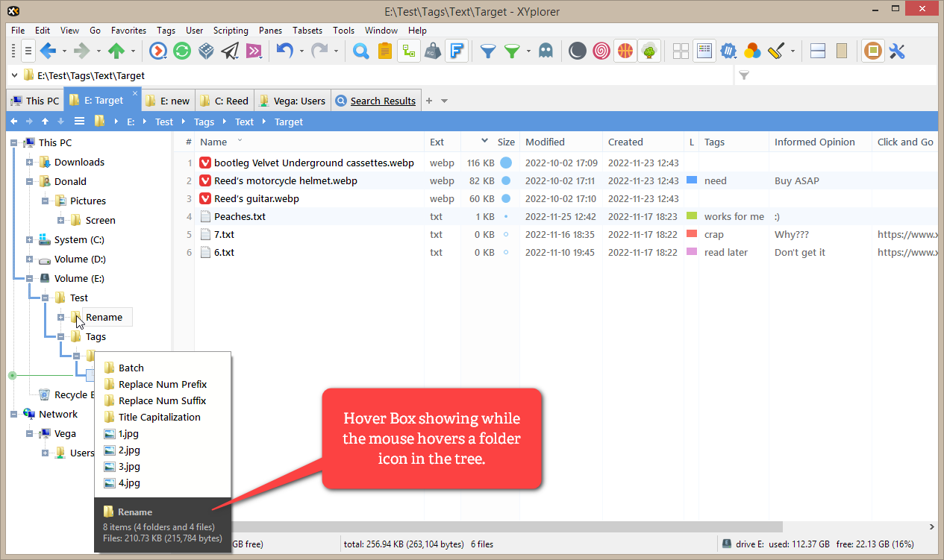
Task: Switch to the Vega: Users tab
Action: [x=293, y=101]
